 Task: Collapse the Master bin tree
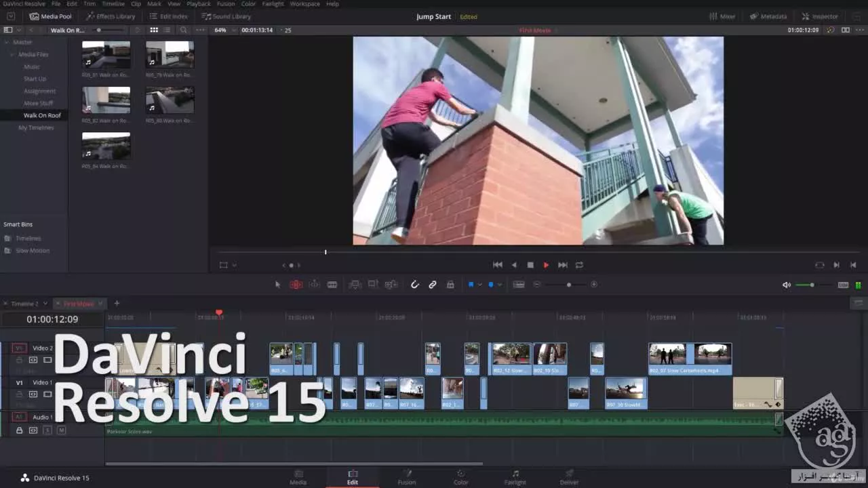click(6, 42)
